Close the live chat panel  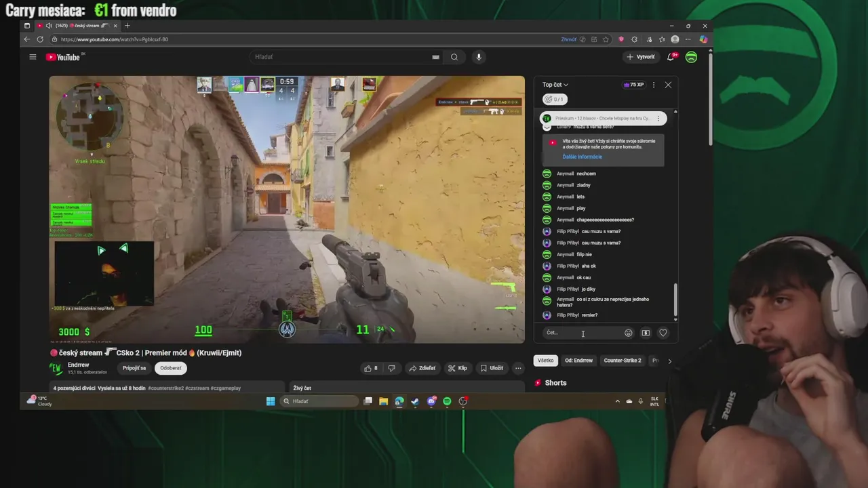pyautogui.click(x=668, y=85)
